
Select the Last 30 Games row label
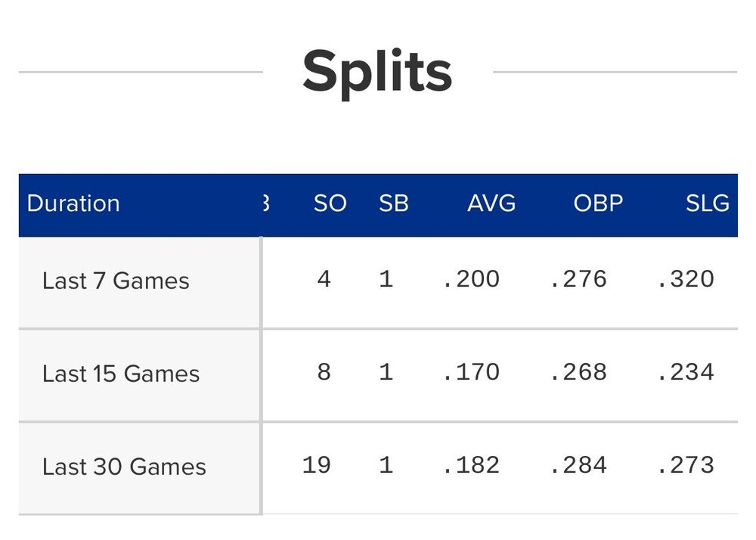124,467
